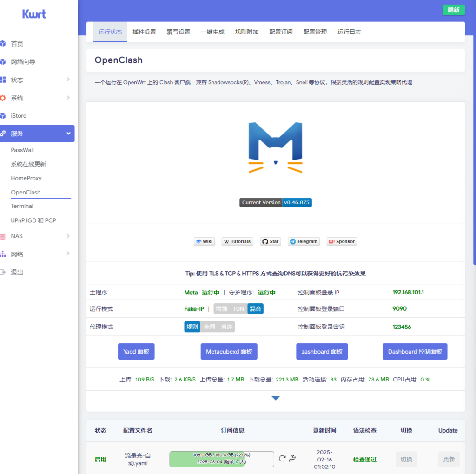Click the wrench icon beside the subscription bar
Screen dimensions: 476x474
(292, 458)
